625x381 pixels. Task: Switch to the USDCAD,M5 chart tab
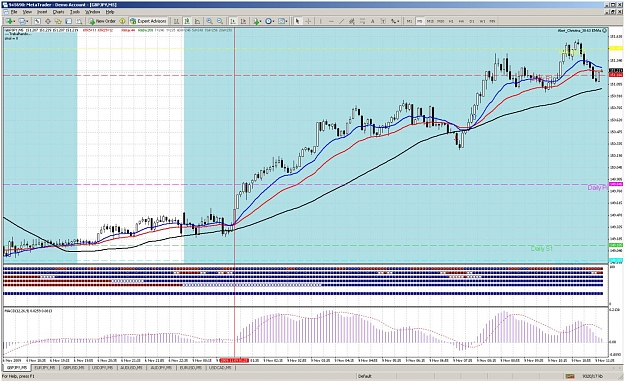point(219,367)
